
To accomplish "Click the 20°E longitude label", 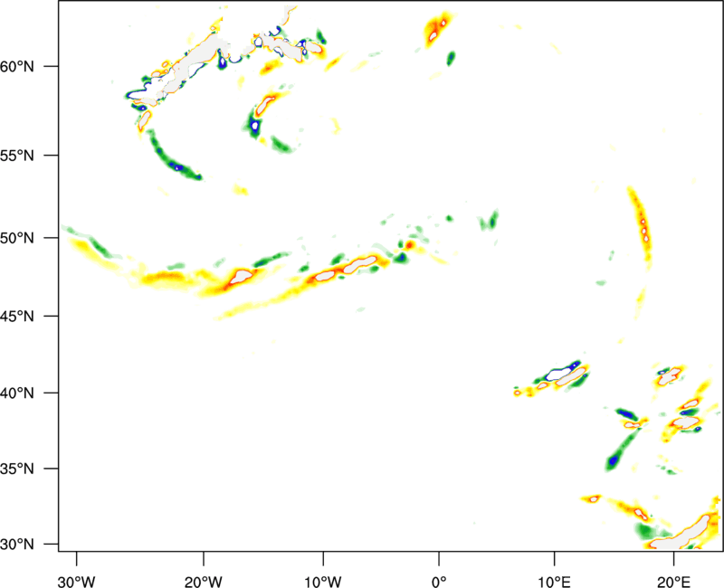I will point(673,582).
